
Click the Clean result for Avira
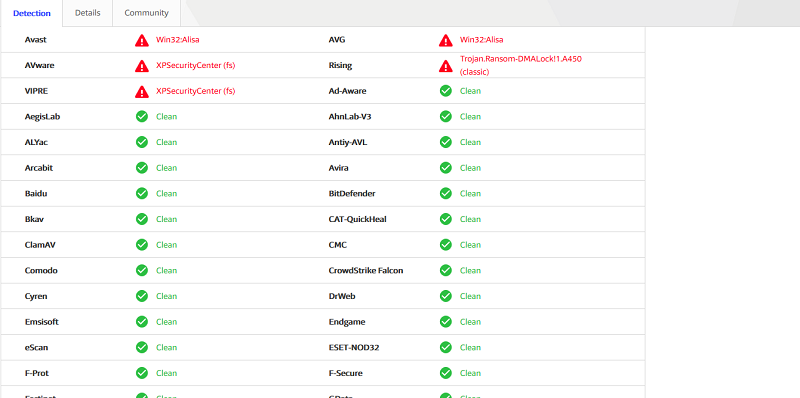tap(470, 167)
